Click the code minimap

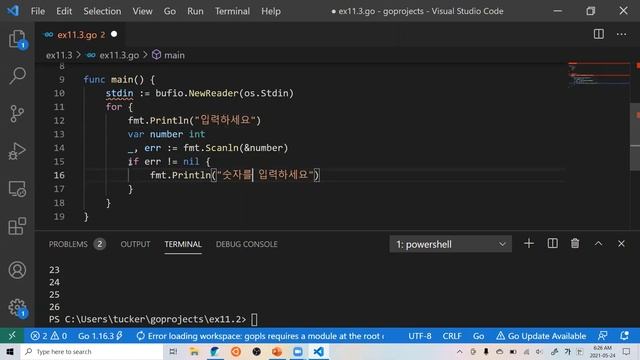tap(599, 74)
